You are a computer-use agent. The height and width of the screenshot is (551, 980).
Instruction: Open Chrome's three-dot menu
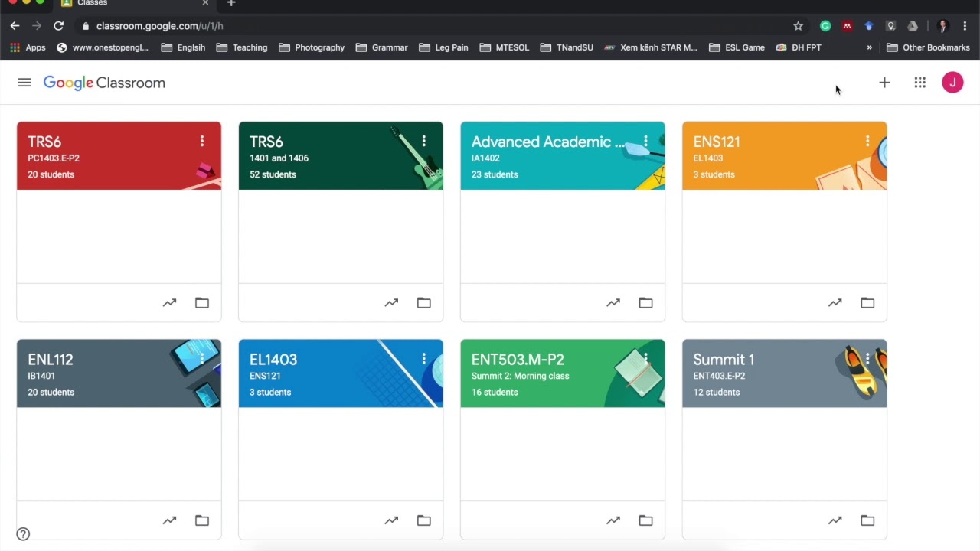point(965,26)
